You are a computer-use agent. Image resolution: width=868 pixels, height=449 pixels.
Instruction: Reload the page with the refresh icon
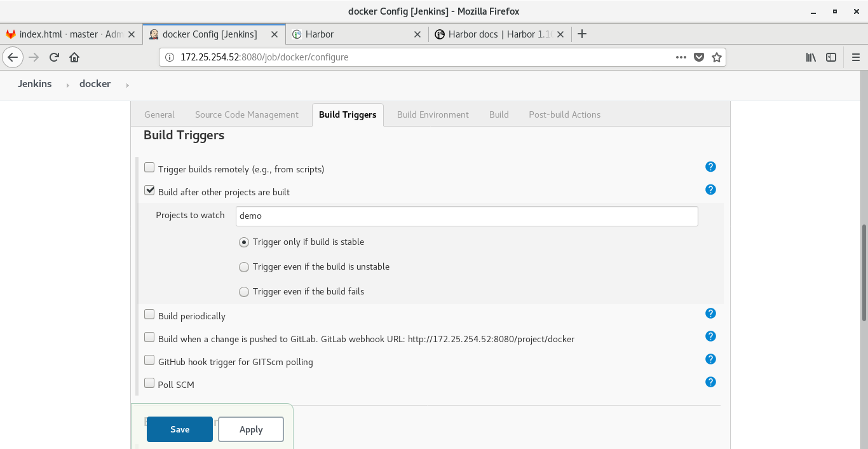click(x=55, y=57)
